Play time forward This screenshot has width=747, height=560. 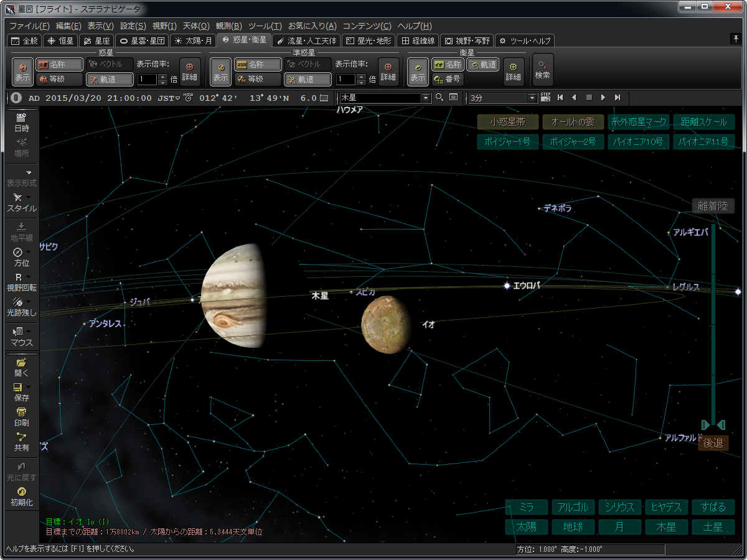point(603,98)
